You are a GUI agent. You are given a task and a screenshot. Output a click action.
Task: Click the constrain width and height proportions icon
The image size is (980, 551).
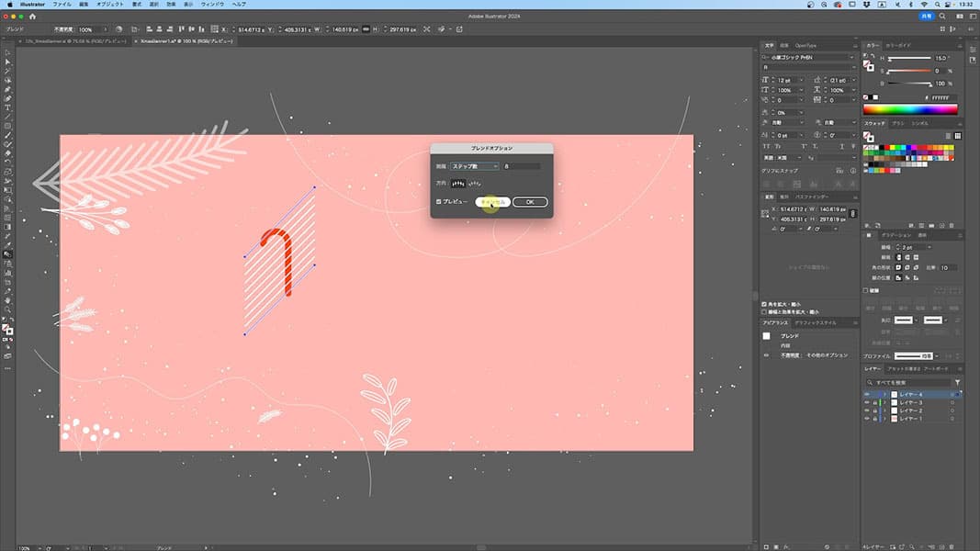click(x=854, y=214)
